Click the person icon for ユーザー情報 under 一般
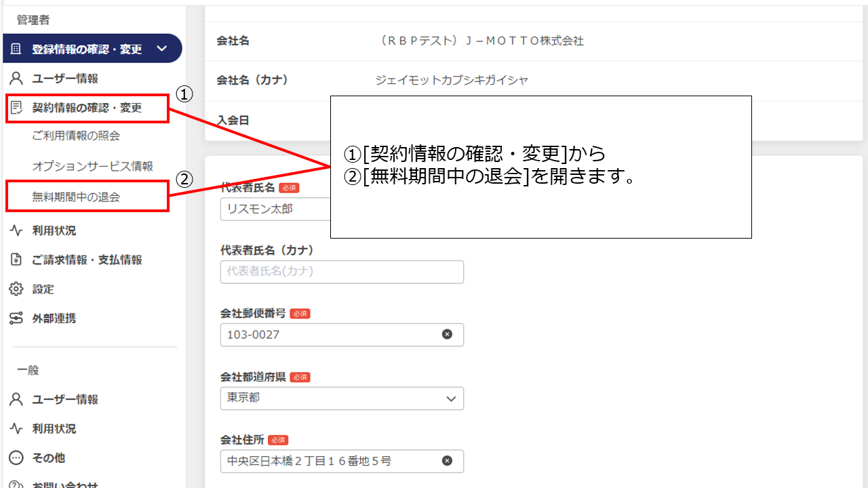Screen dimensions: 868x488 pyautogui.click(x=16, y=399)
